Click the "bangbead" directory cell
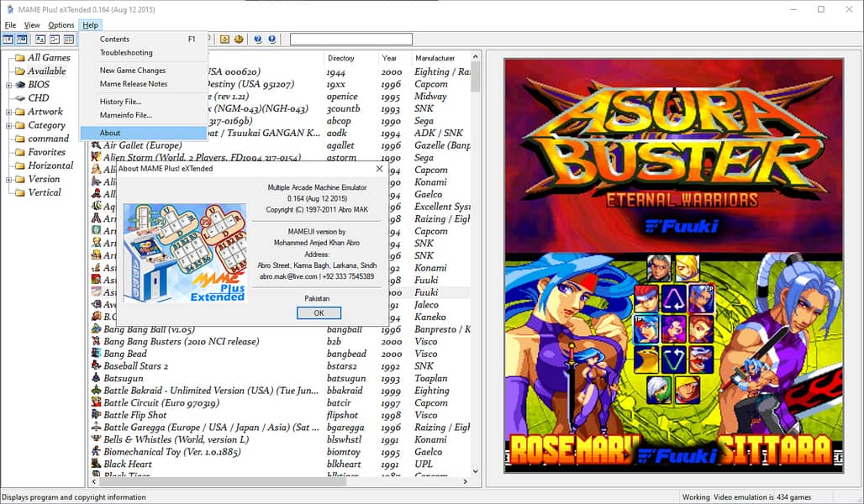 click(346, 354)
